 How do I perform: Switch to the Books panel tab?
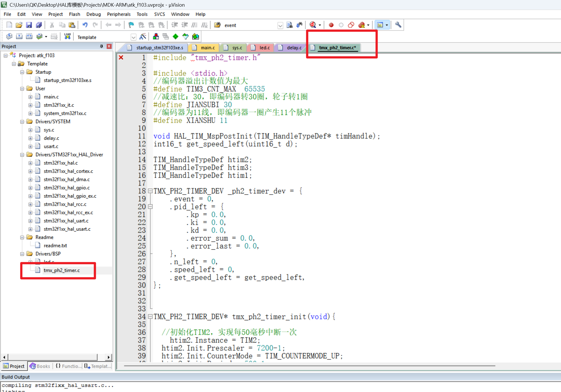click(40, 366)
